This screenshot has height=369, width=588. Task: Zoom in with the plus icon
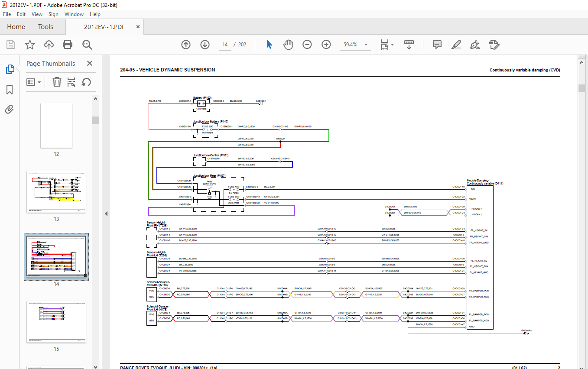(326, 45)
